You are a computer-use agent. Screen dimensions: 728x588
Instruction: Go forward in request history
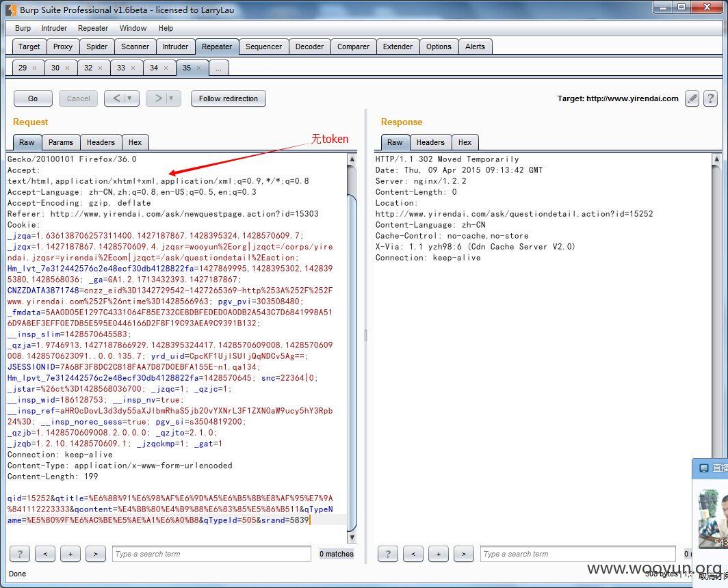pyautogui.click(x=158, y=98)
